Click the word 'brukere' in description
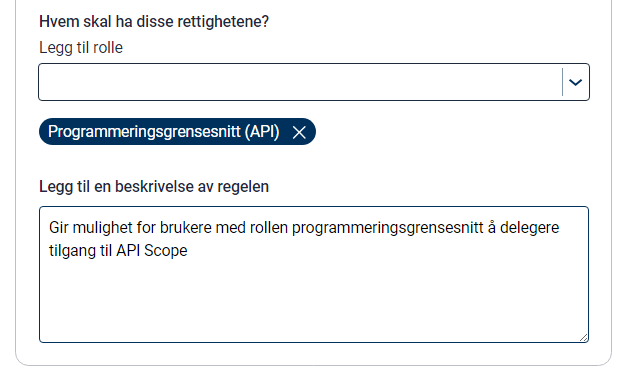 click(x=185, y=227)
